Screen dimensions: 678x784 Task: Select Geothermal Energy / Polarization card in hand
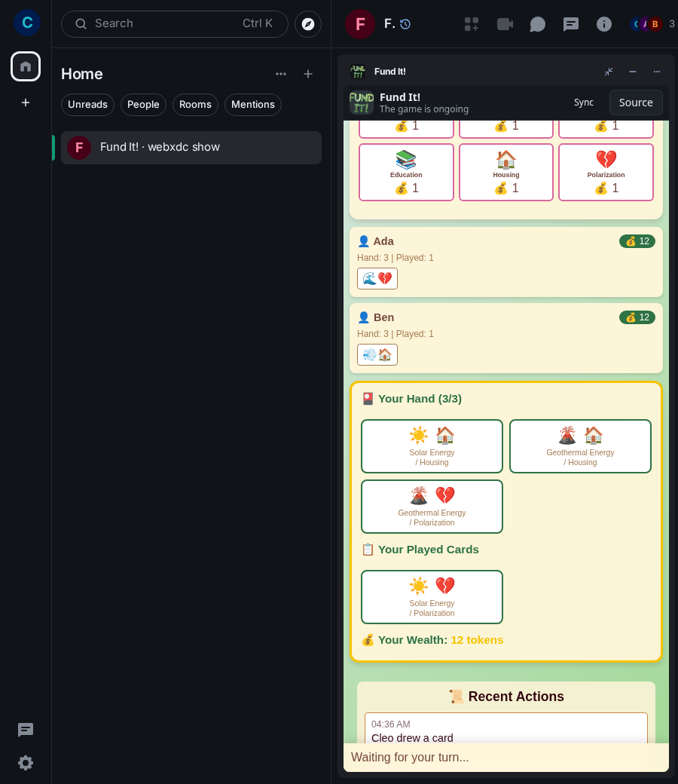432,507
